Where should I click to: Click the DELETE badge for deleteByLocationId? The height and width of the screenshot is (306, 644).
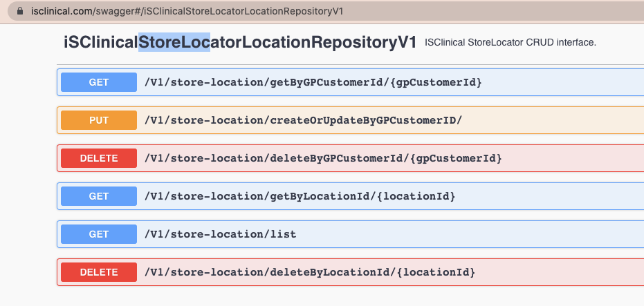[x=98, y=272]
